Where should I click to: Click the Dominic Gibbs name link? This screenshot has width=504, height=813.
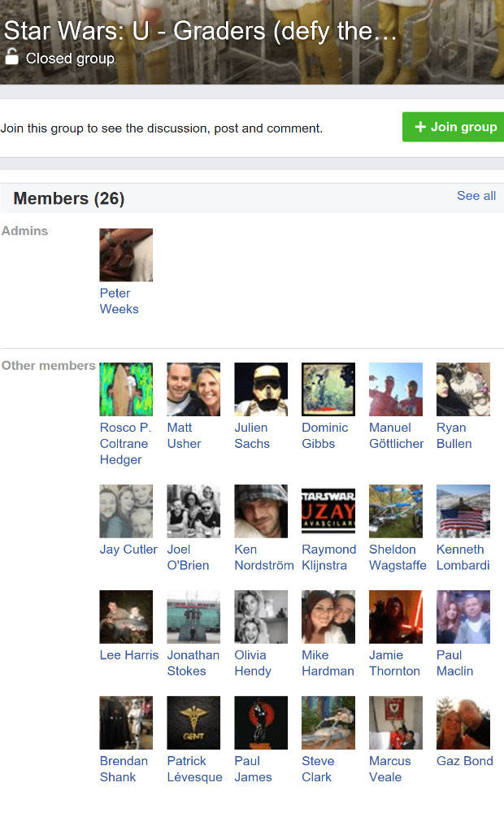point(324,436)
